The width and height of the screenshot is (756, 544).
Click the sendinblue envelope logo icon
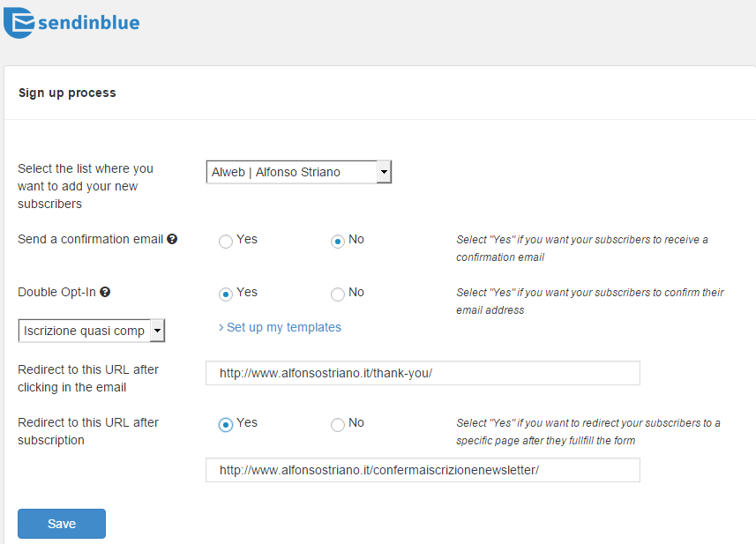point(19,23)
